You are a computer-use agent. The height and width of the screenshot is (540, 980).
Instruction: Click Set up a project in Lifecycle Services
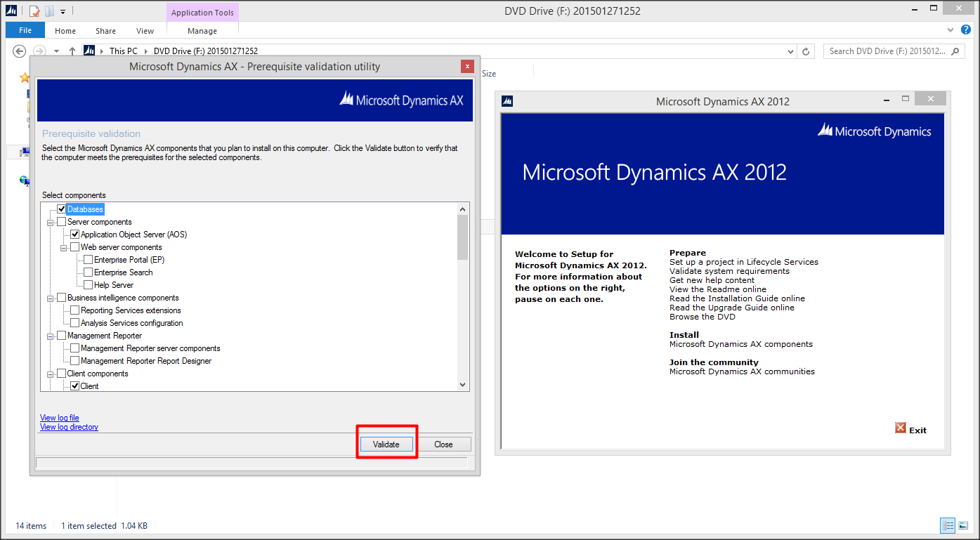(x=744, y=262)
